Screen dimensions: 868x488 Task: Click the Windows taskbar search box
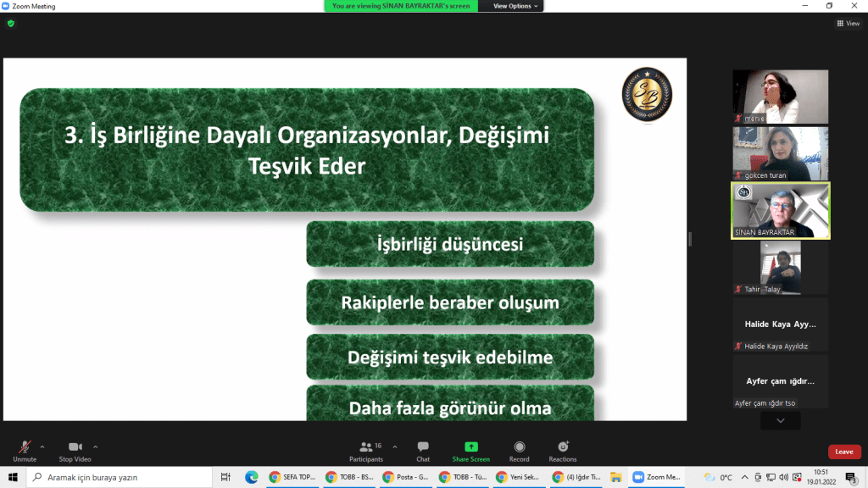[x=119, y=477]
